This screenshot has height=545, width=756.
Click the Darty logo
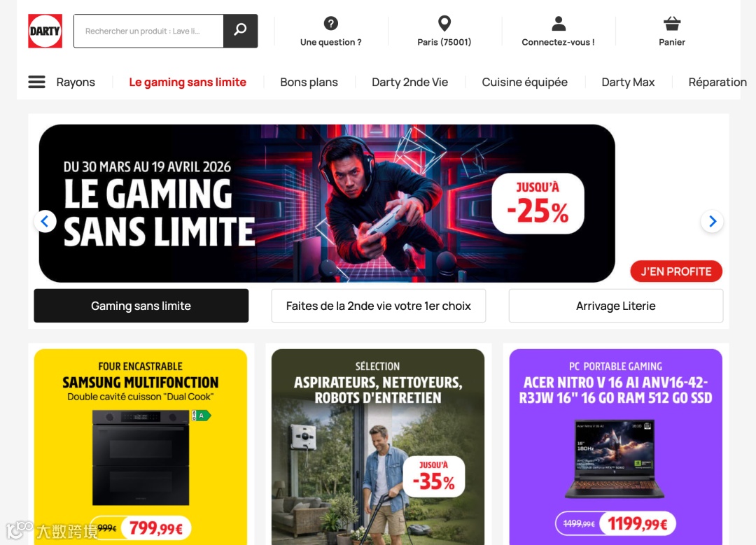[x=45, y=31]
